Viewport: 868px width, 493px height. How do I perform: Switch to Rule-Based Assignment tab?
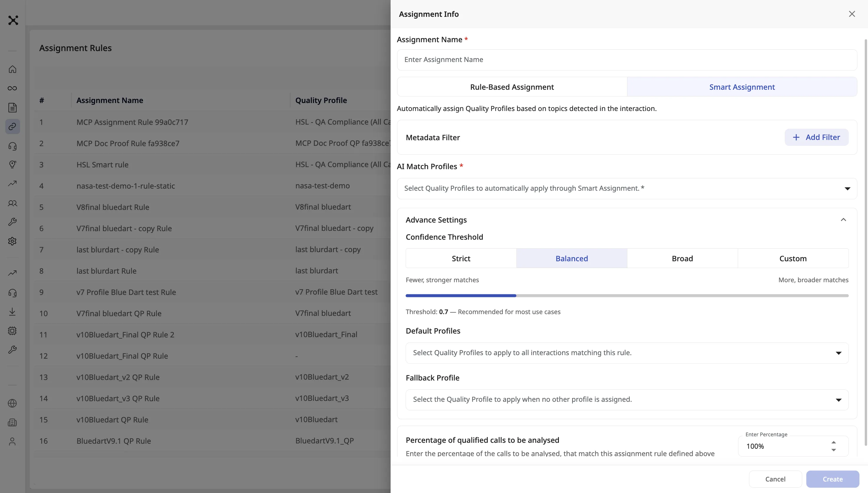coord(512,87)
